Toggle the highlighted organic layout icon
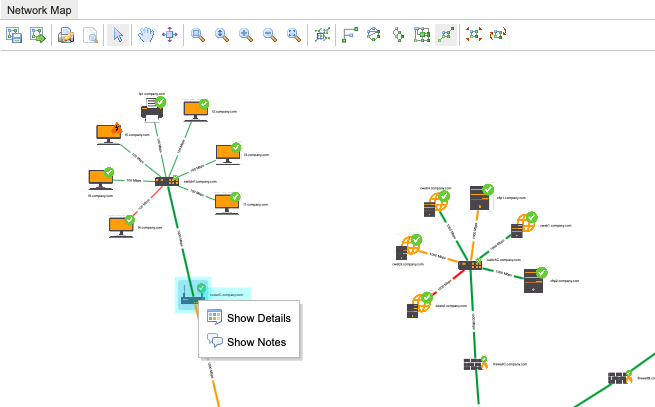 click(446, 35)
